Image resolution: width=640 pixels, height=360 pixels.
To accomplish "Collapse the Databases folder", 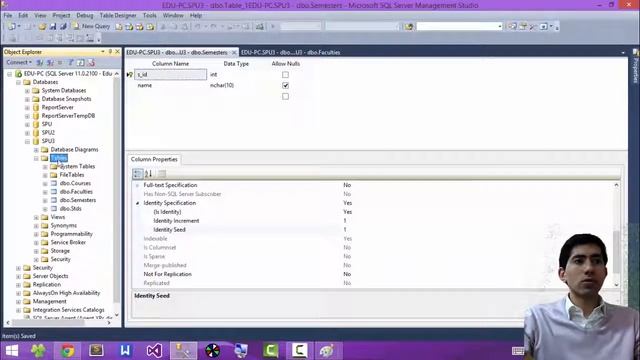I will (x=18, y=82).
